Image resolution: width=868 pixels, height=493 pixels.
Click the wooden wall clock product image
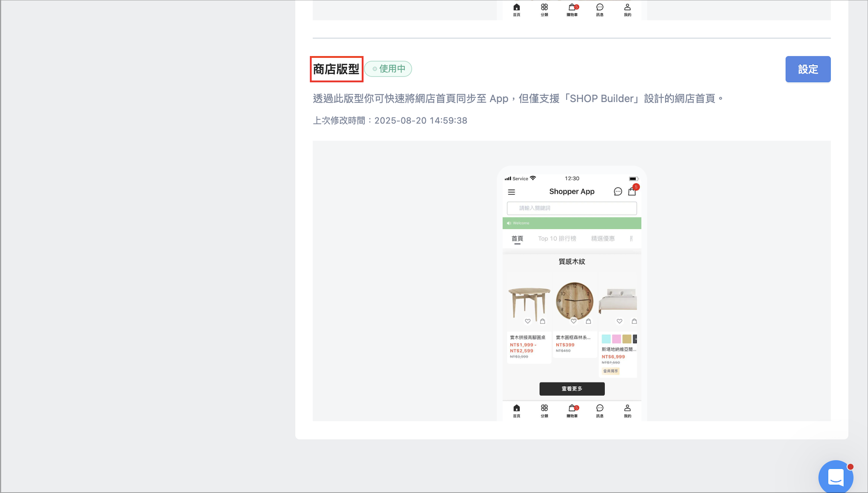pos(574,301)
